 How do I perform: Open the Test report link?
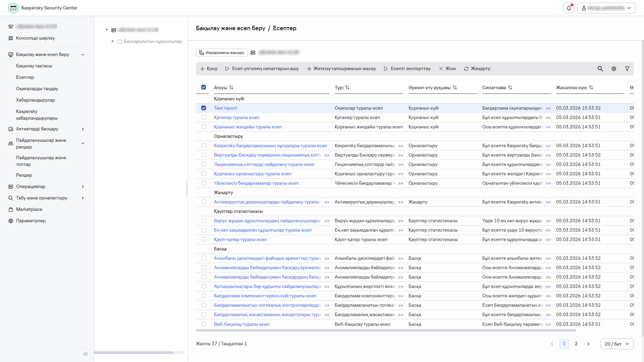point(225,108)
